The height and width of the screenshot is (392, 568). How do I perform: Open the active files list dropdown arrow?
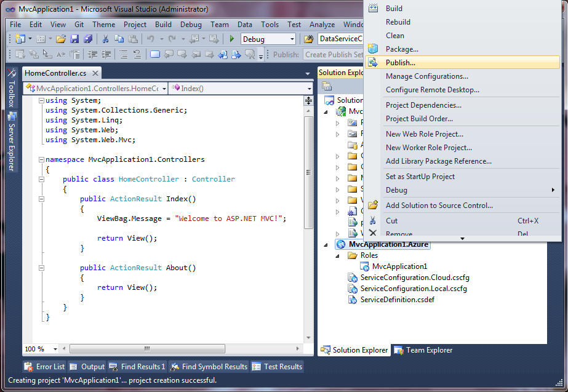click(x=308, y=74)
